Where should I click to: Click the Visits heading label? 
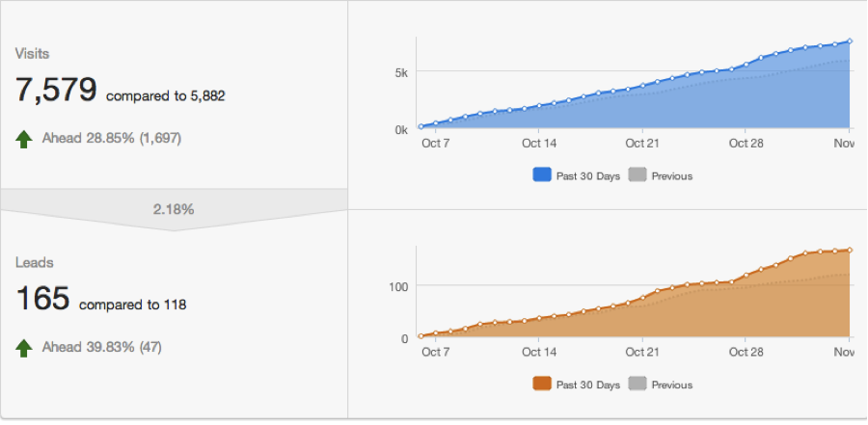point(32,54)
